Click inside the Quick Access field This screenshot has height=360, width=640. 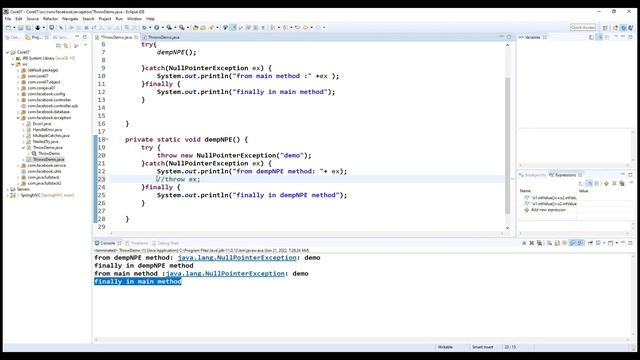click(x=583, y=27)
